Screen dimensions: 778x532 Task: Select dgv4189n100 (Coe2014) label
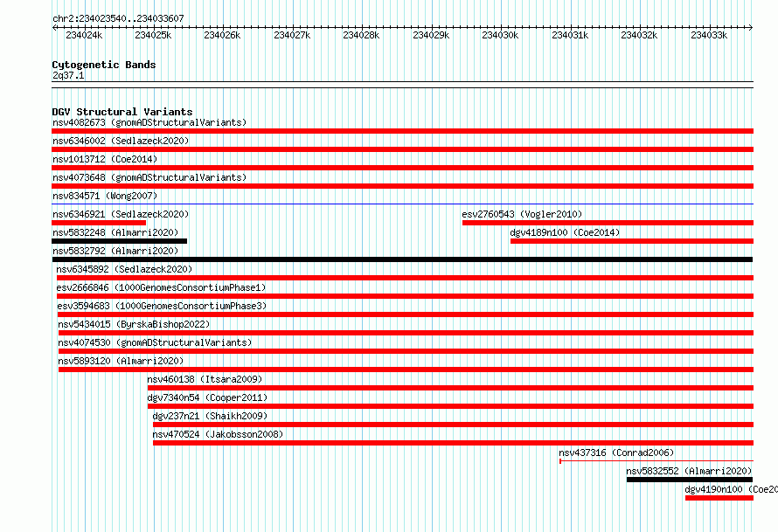tap(565, 232)
